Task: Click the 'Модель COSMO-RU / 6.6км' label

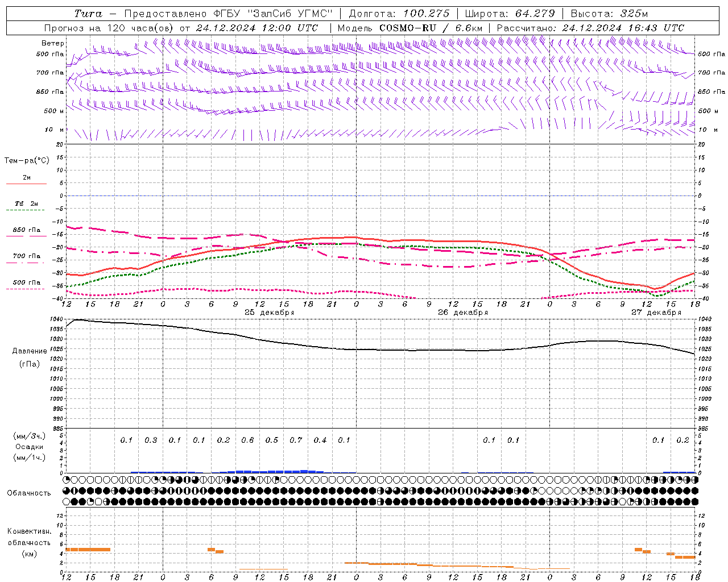Action: [x=410, y=28]
